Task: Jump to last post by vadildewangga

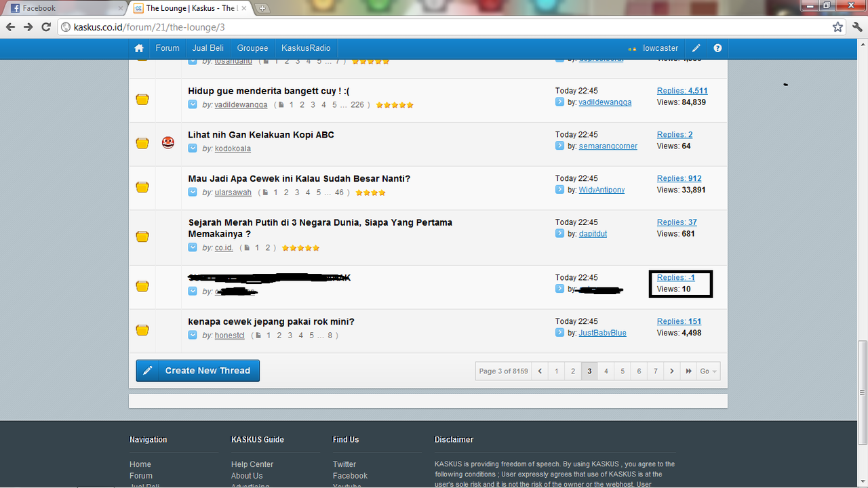Action: 559,102
